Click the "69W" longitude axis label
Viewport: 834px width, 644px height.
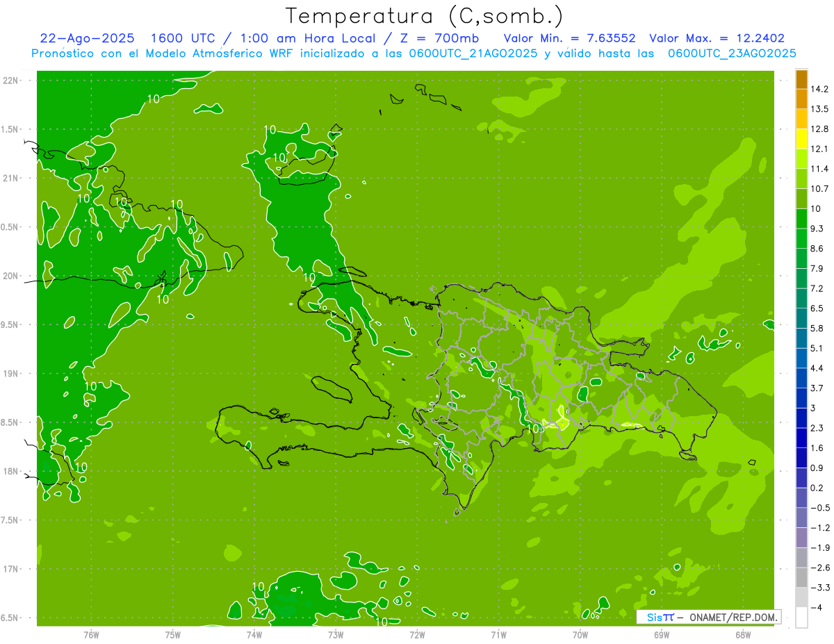662,635
